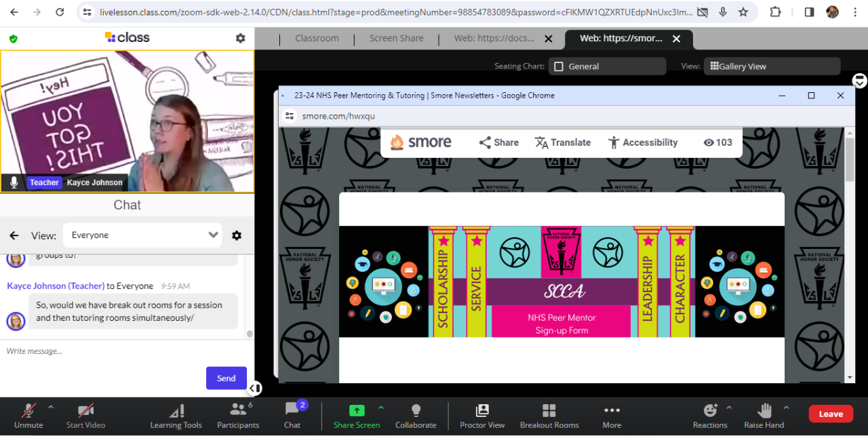Open Breakout Rooms

(549, 416)
